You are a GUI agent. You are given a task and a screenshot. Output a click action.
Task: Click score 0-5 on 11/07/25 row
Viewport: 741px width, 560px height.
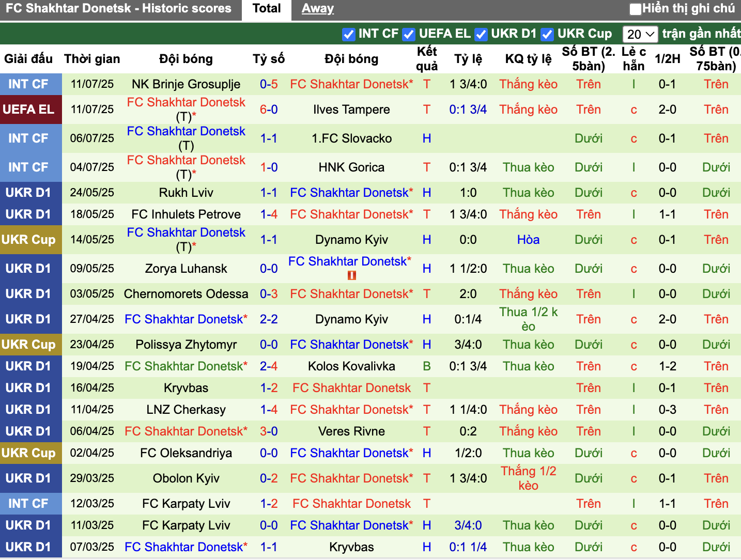tap(269, 84)
